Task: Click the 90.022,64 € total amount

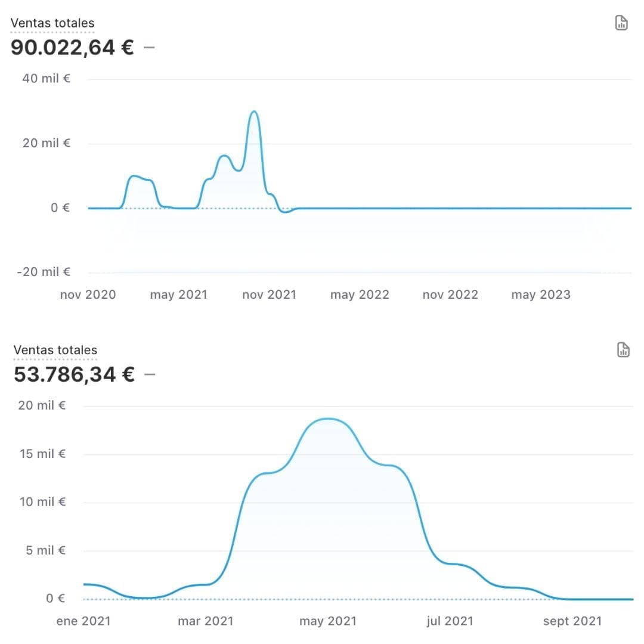Action: [72, 47]
